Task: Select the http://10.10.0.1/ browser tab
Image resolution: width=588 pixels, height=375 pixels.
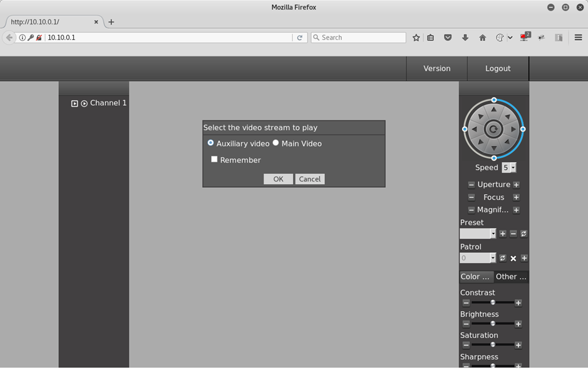Action: [x=53, y=22]
